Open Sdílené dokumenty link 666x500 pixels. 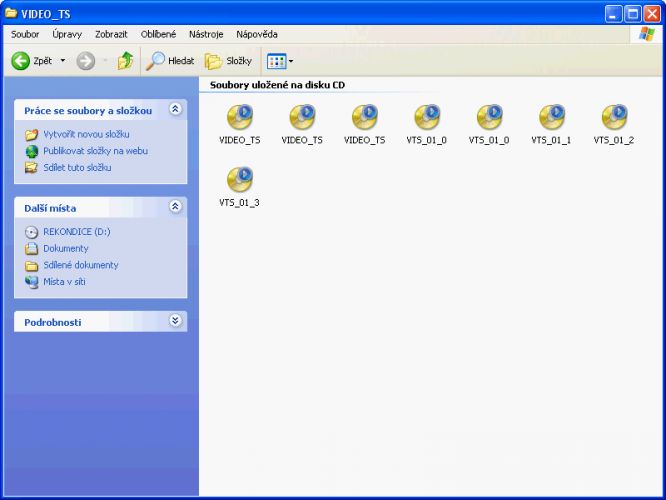(x=81, y=265)
